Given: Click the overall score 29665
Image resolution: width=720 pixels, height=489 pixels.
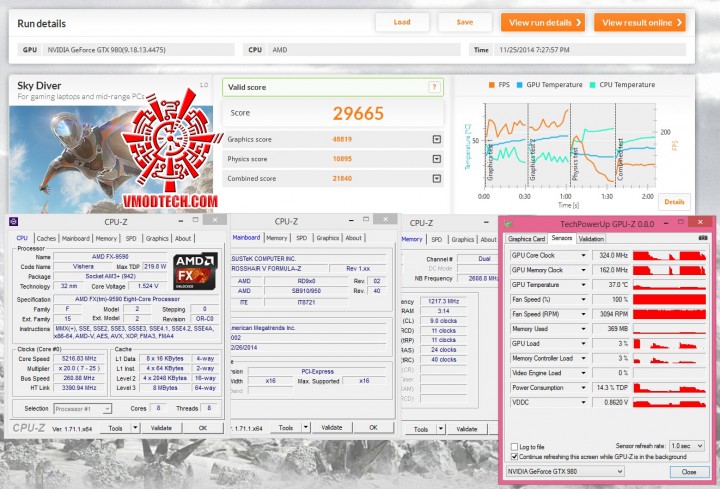Looking at the screenshot, I should click(358, 113).
